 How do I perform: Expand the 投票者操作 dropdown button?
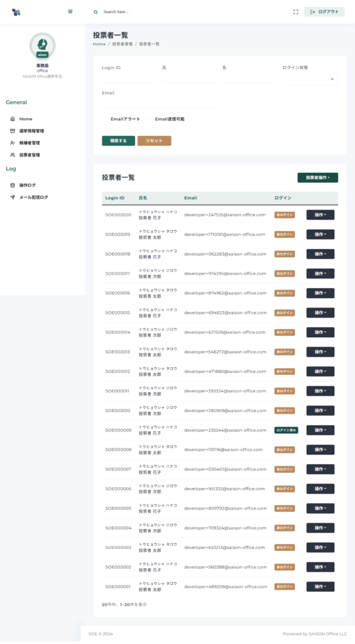[x=318, y=177]
